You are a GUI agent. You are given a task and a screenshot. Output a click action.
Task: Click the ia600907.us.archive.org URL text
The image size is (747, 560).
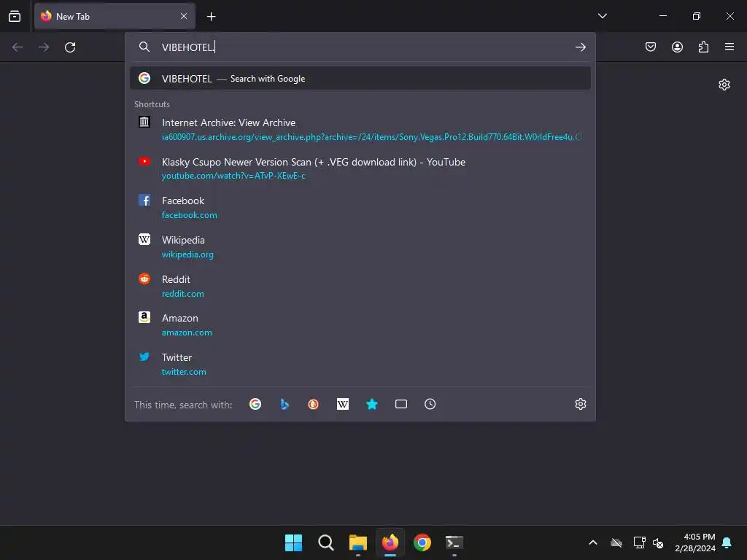point(371,137)
